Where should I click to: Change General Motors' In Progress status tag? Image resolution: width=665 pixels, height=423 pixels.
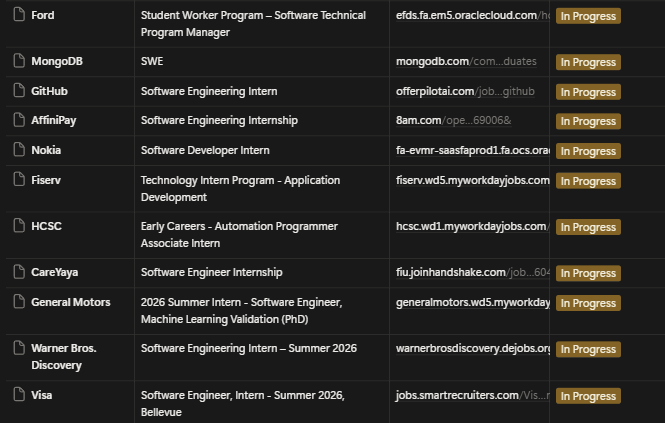coord(588,303)
